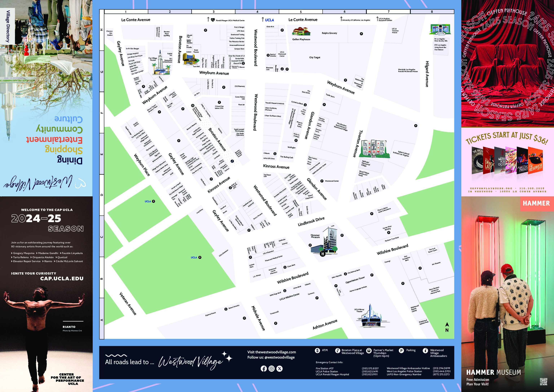Click the W Los Angeles hotel illustration

440,29
